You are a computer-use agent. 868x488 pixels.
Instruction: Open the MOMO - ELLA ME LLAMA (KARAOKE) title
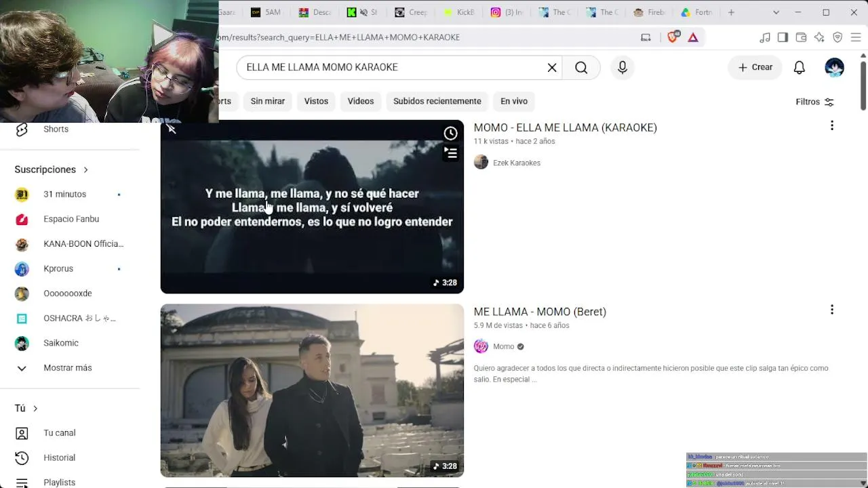pos(566,127)
